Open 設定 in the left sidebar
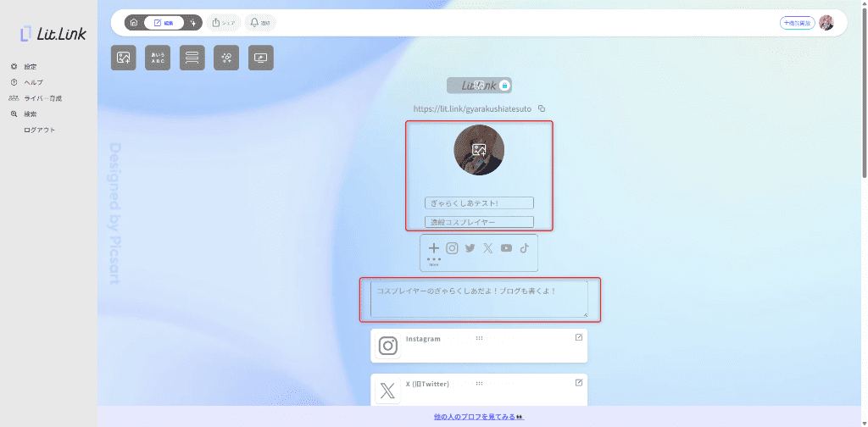The height and width of the screenshot is (427, 868). 30,66
